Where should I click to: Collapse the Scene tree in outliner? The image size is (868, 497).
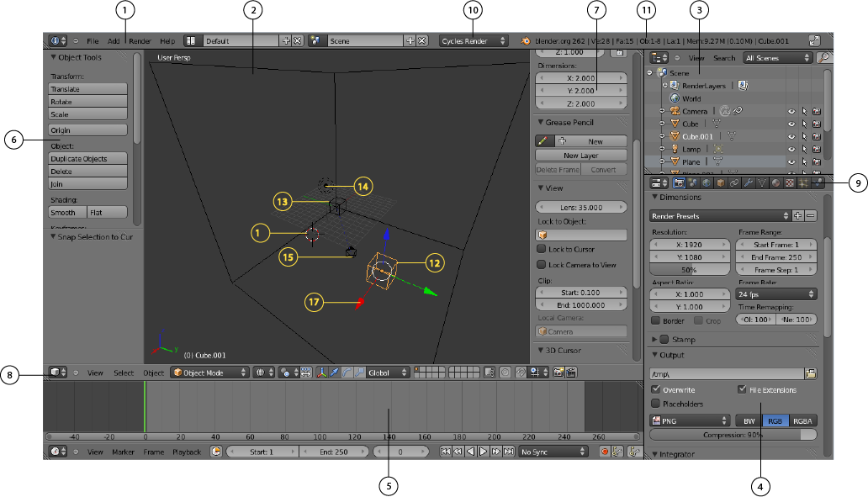point(650,73)
